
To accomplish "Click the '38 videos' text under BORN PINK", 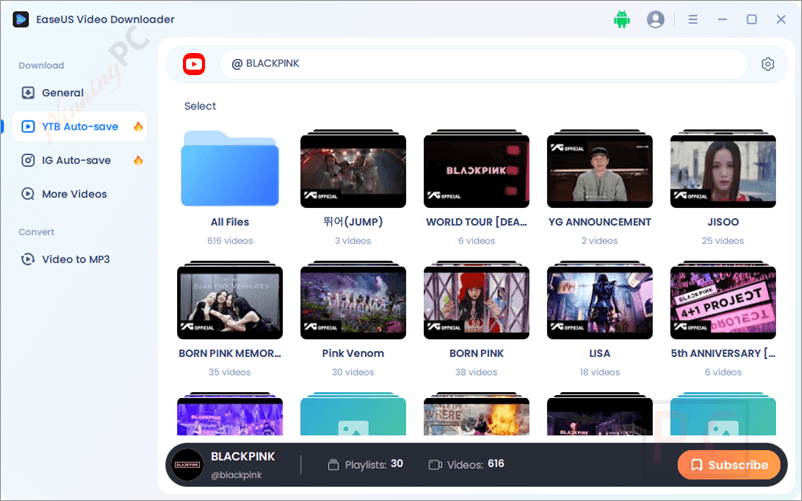I will click(x=476, y=372).
